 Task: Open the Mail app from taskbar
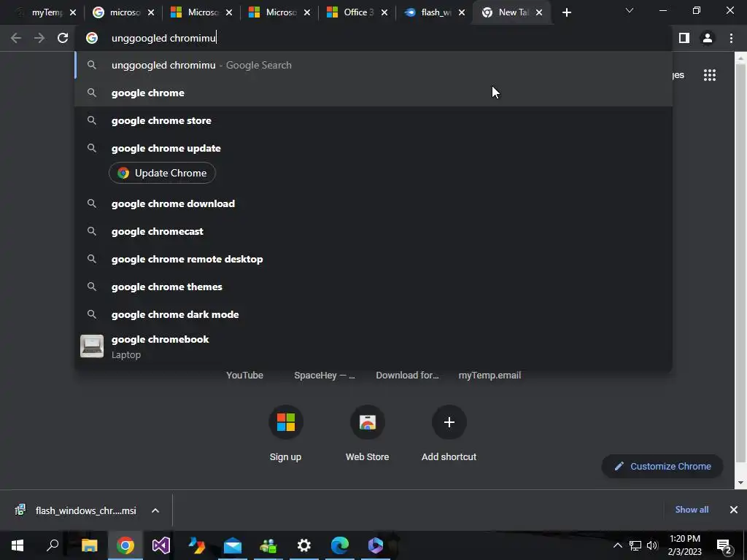click(x=233, y=545)
